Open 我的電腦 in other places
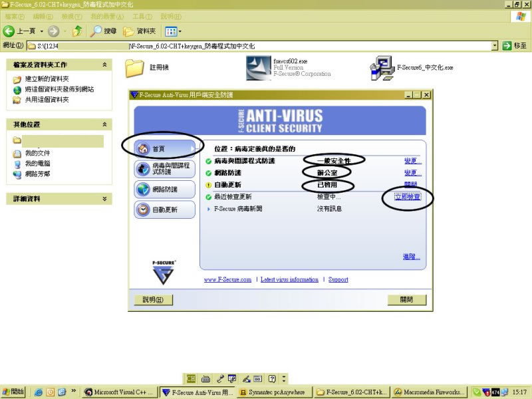532x399 pixels. point(37,164)
